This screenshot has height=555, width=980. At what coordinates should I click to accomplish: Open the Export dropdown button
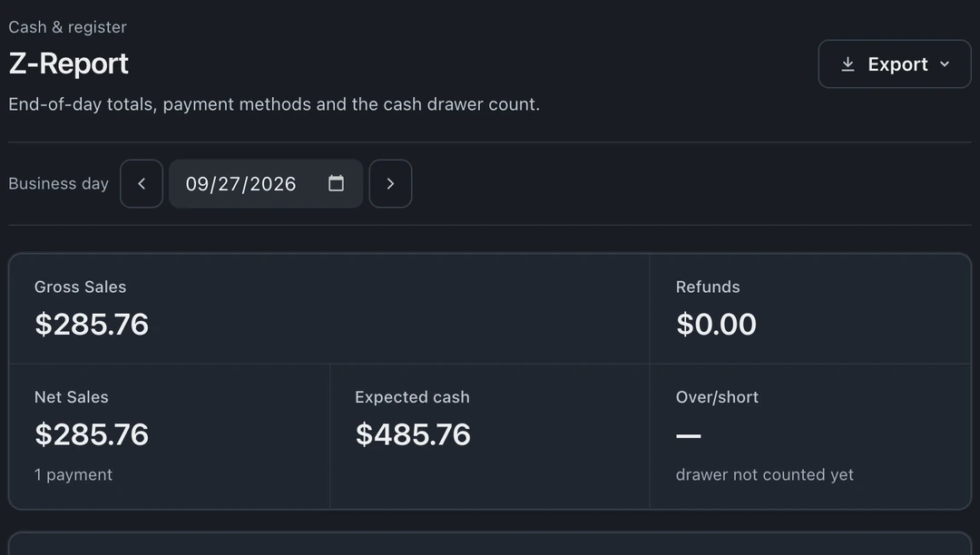tap(895, 64)
